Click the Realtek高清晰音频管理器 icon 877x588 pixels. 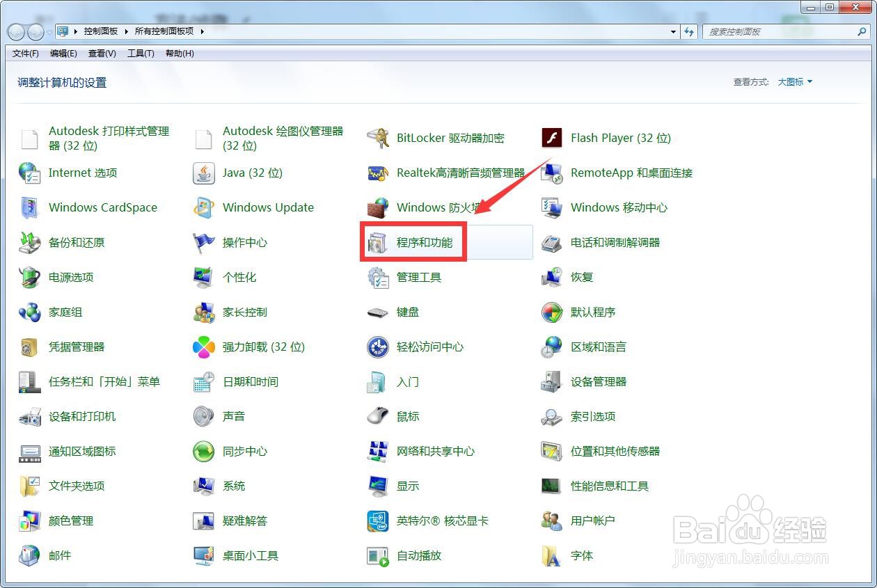[378, 173]
